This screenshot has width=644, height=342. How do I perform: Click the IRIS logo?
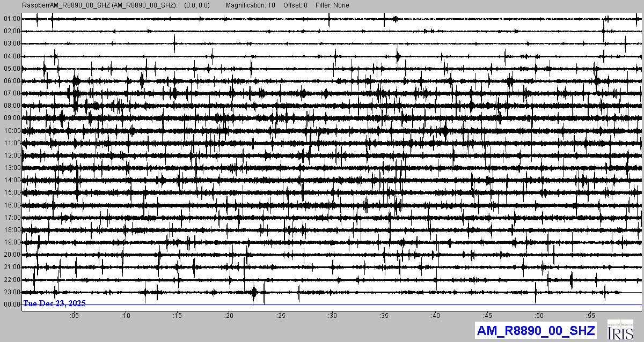point(620,330)
